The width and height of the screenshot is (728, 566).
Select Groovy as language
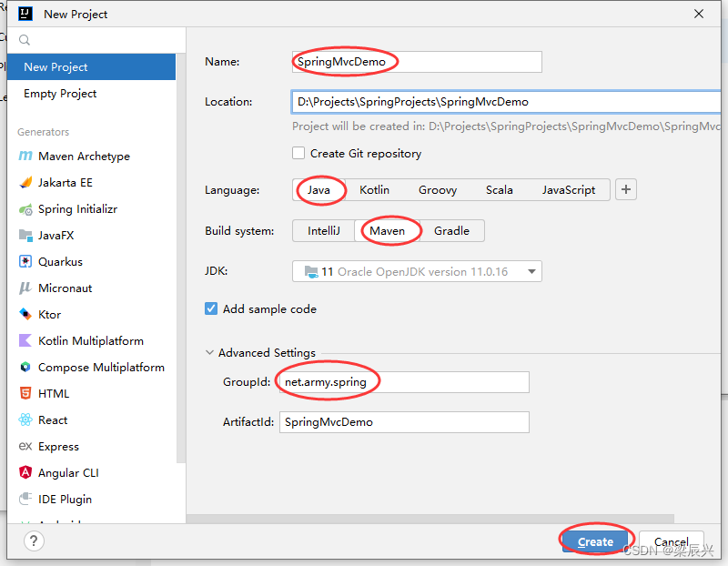tap(438, 190)
